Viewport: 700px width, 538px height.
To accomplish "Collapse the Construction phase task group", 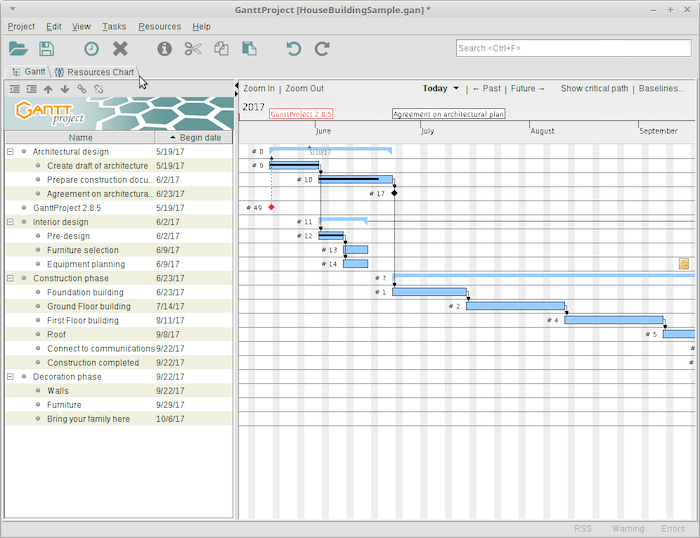I will tap(10, 278).
